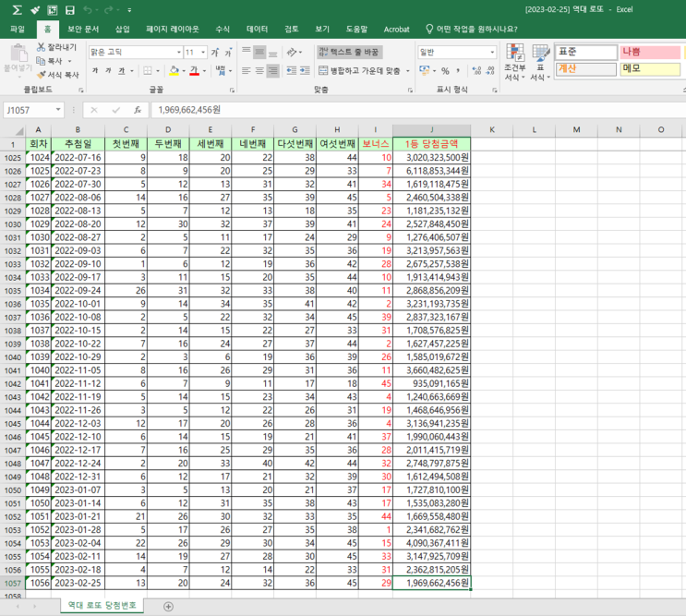Switch to the Acrobat tab
Viewport: 686px width, 616px height.
tap(396, 30)
